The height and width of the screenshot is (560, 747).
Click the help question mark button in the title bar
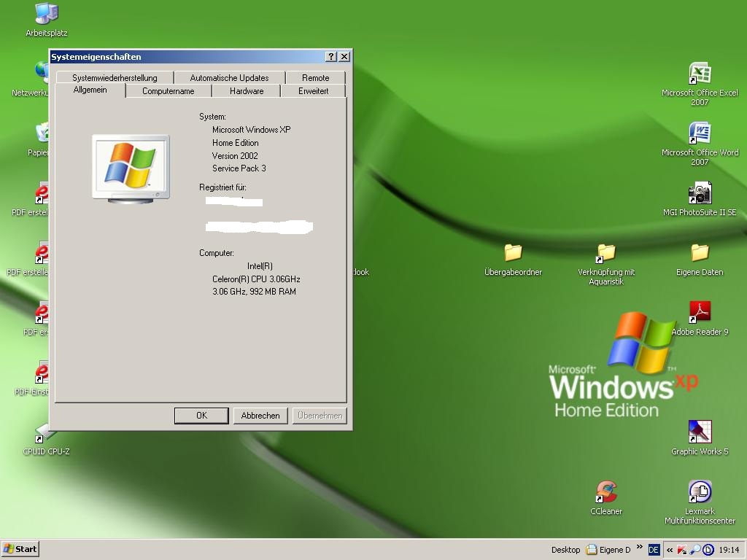click(331, 57)
